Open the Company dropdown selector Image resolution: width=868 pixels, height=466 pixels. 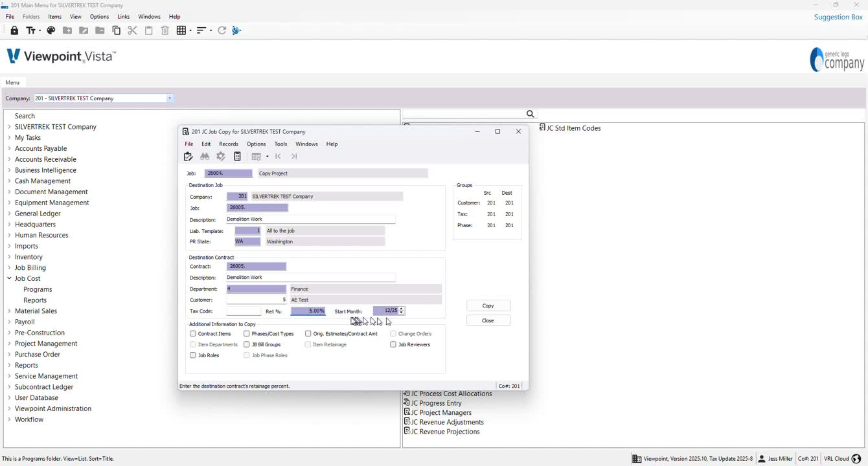coord(170,98)
